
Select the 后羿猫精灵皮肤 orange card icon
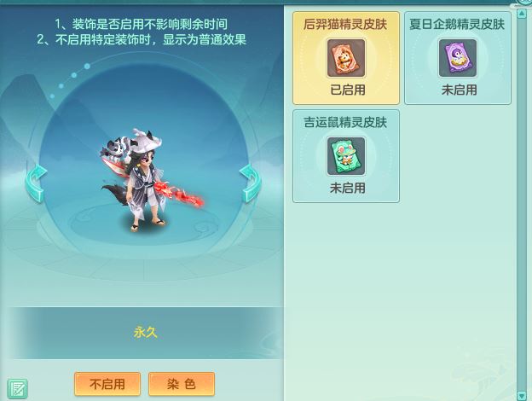346,58
